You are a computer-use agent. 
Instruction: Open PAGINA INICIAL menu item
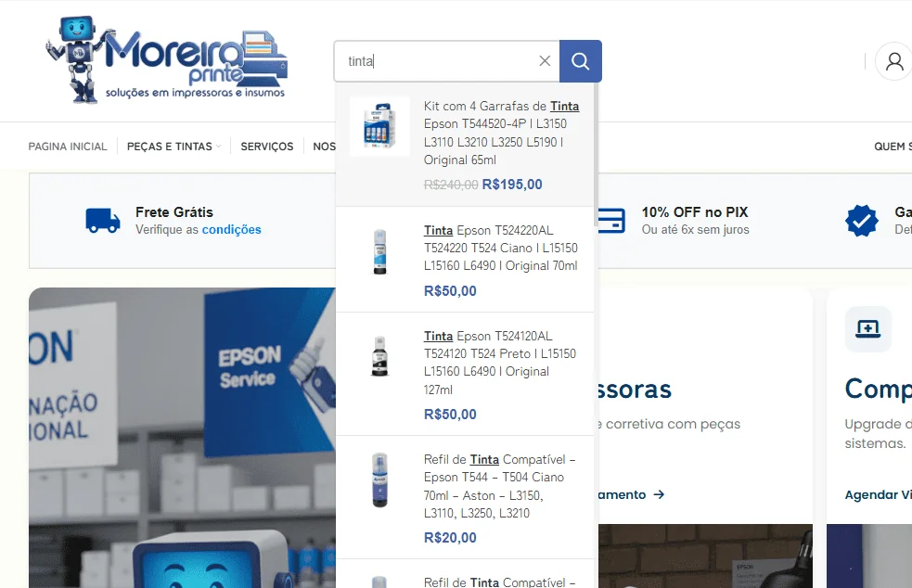pyautogui.click(x=68, y=147)
